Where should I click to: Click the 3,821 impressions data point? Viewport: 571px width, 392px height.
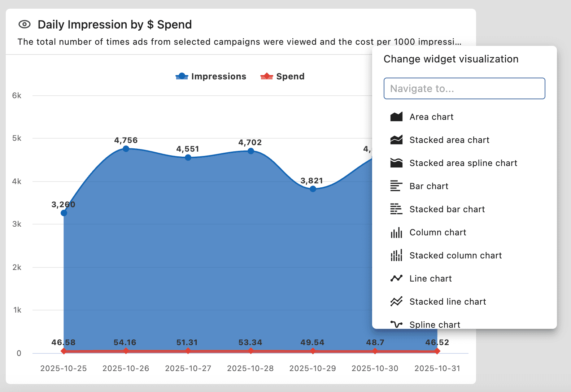pos(313,189)
